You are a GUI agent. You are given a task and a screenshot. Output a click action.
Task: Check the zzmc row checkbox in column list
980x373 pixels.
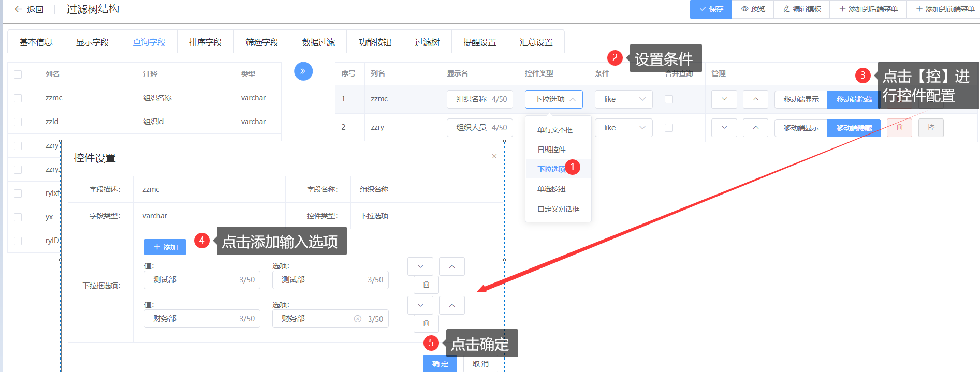18,98
